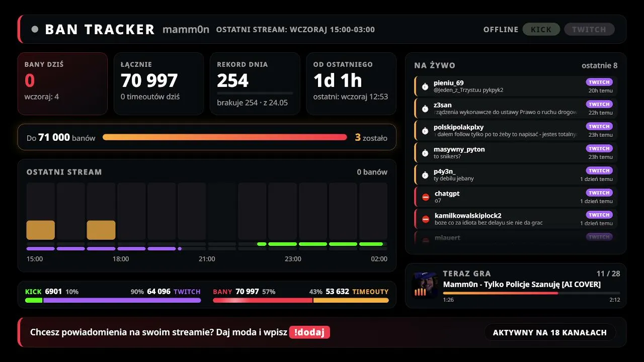Click the "wczoraj: 4" text

pyautogui.click(x=42, y=97)
